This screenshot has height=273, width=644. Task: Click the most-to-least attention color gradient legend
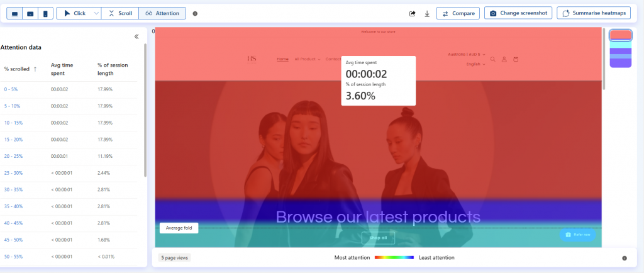coord(394,257)
